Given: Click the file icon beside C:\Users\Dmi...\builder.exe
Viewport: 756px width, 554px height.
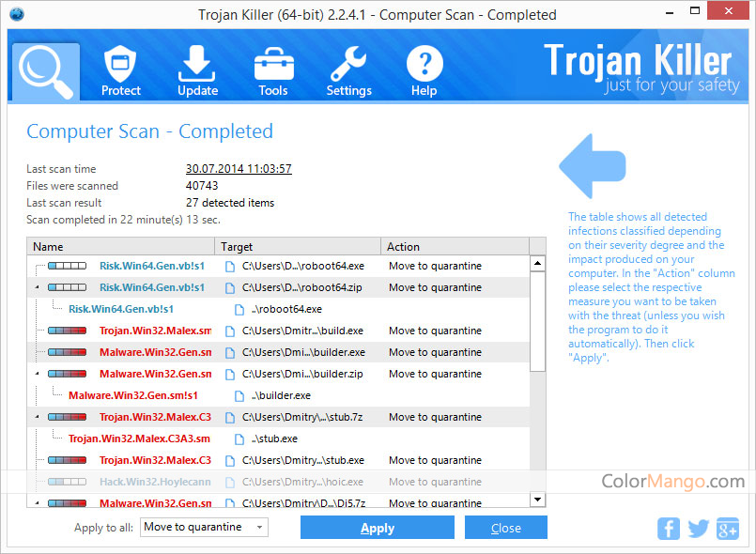Looking at the screenshot, I should (230, 353).
